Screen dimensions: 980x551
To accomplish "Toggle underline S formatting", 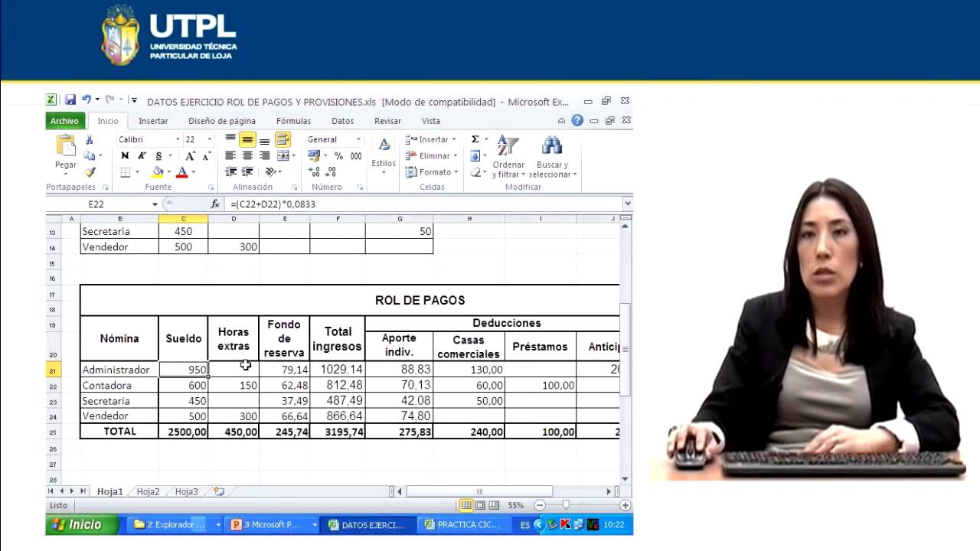I will click(158, 156).
